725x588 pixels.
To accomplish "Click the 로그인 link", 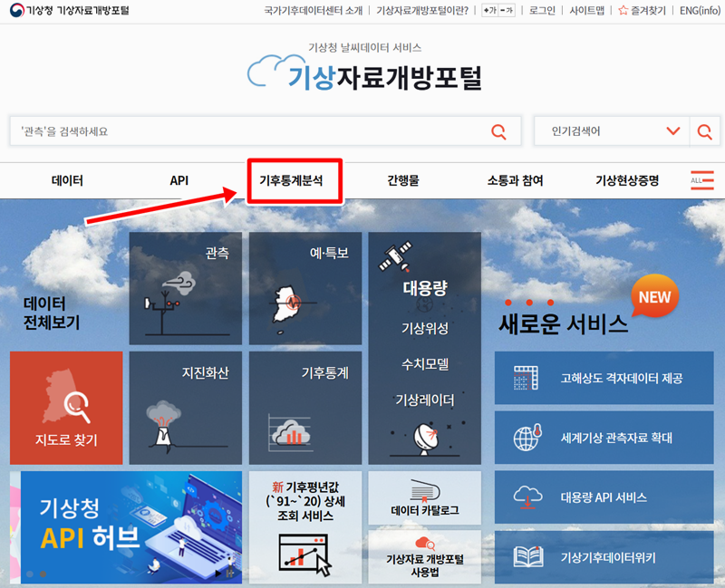I will click(542, 10).
